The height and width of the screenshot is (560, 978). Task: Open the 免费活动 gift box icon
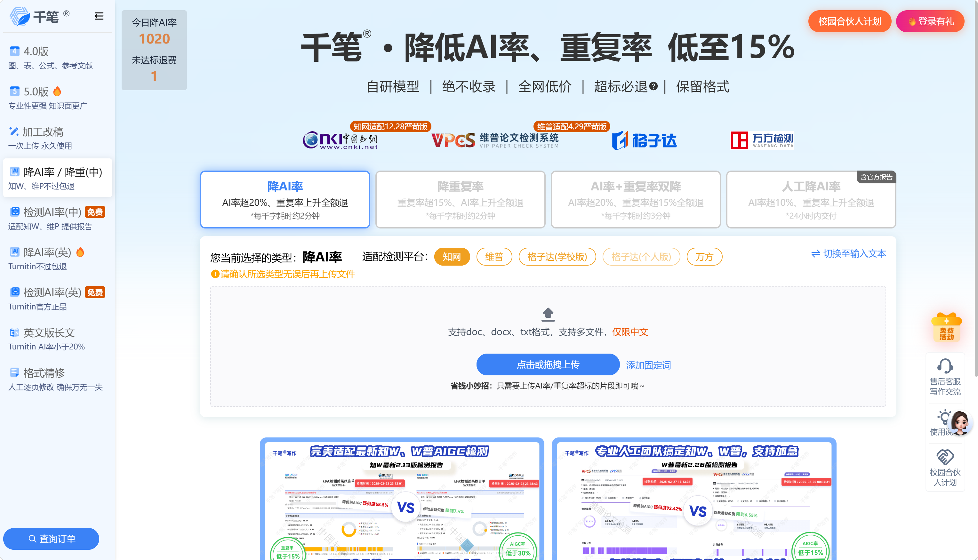[946, 327]
